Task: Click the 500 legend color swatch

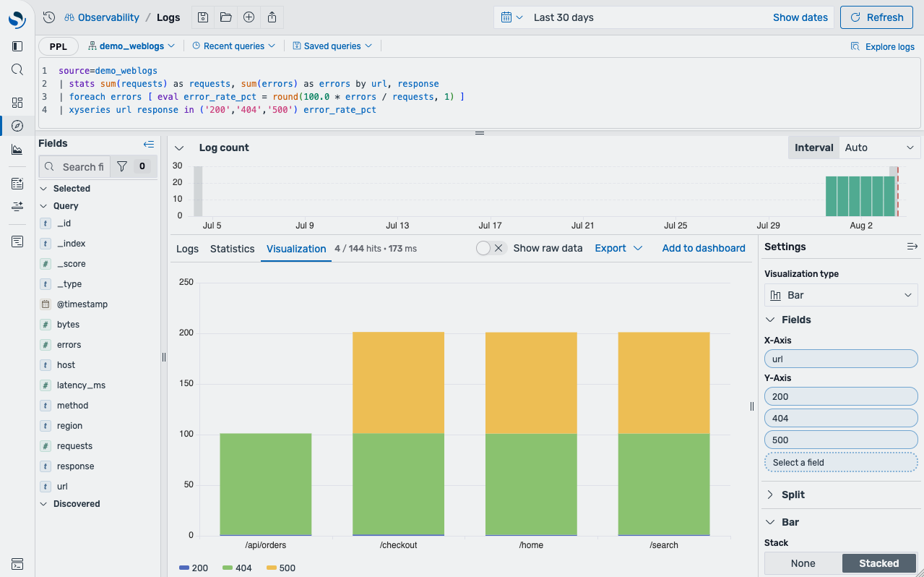Action: coord(271,568)
